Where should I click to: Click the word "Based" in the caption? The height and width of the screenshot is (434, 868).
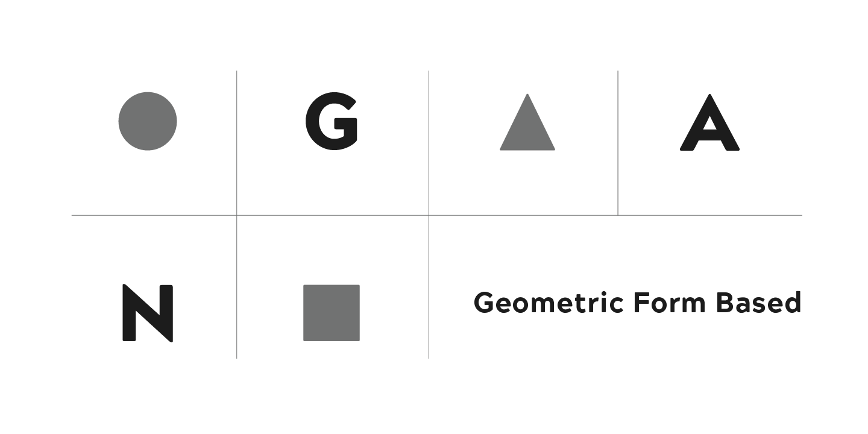pyautogui.click(x=758, y=303)
